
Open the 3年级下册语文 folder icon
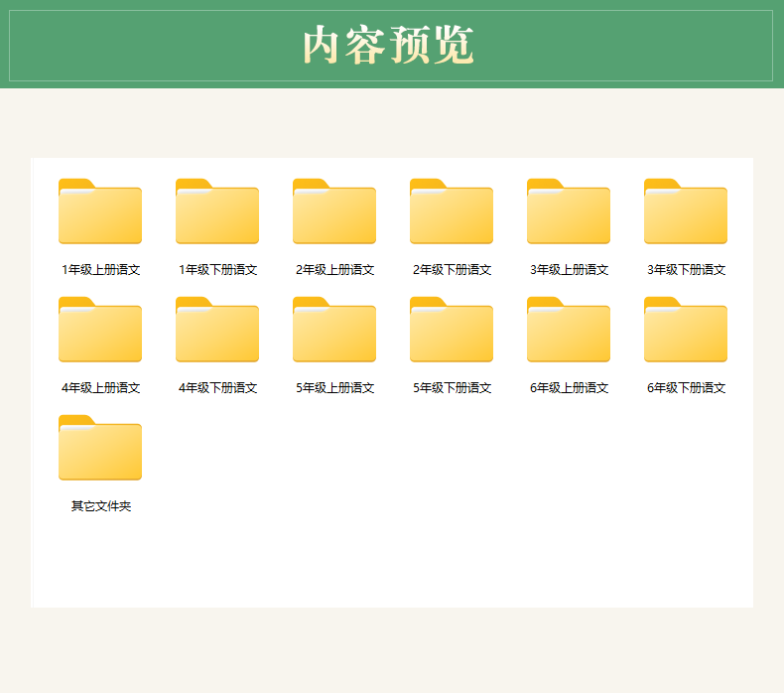686,211
